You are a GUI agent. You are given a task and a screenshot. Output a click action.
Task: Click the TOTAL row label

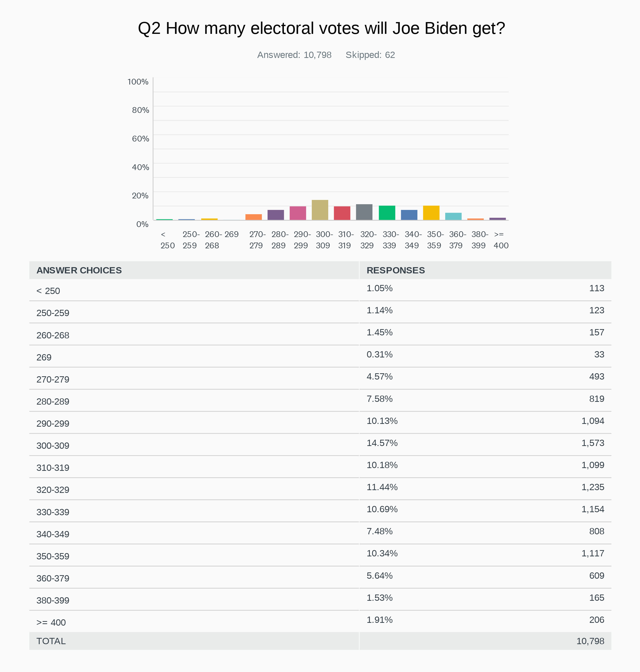click(51, 641)
